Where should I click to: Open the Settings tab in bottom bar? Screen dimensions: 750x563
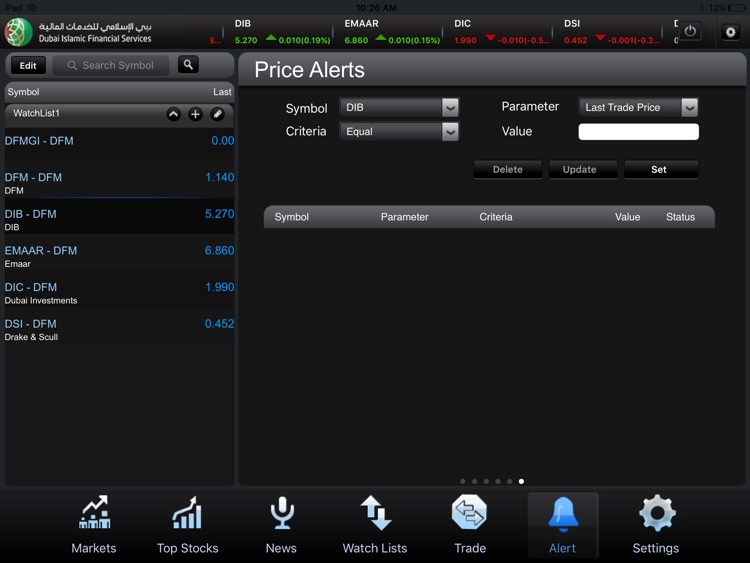pos(656,525)
